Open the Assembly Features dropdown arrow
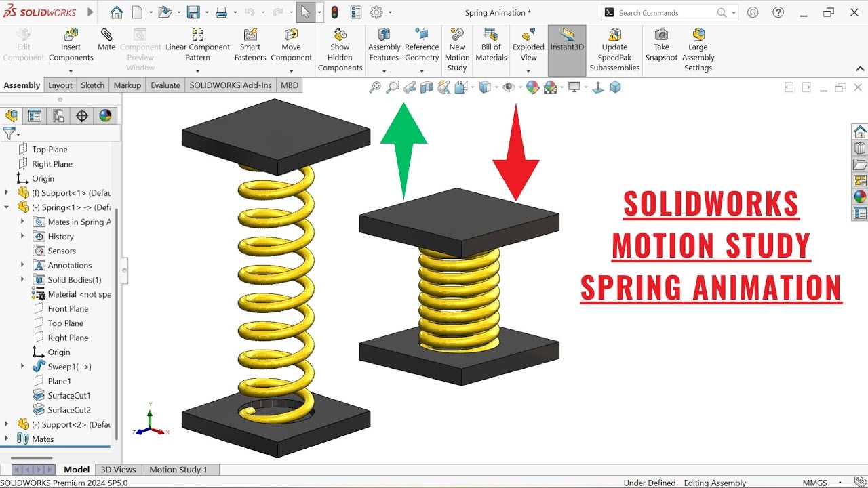This screenshot has width=868, height=488. tap(384, 70)
